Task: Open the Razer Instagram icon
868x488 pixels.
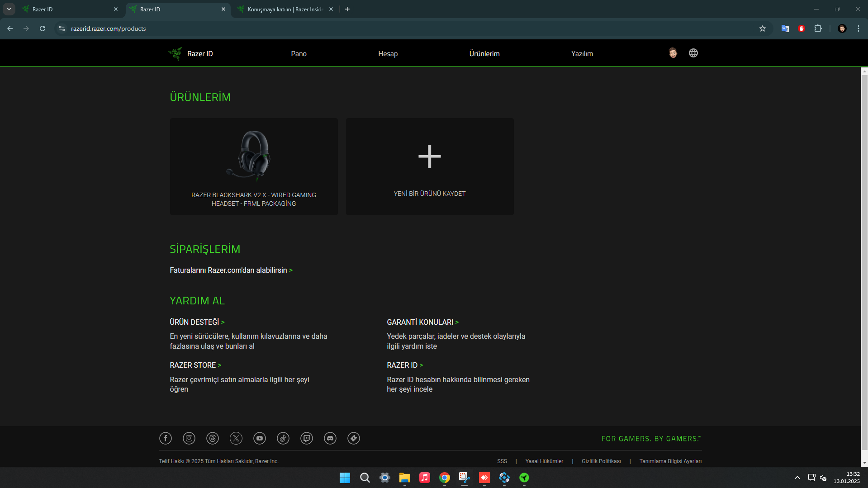Action: tap(189, 438)
